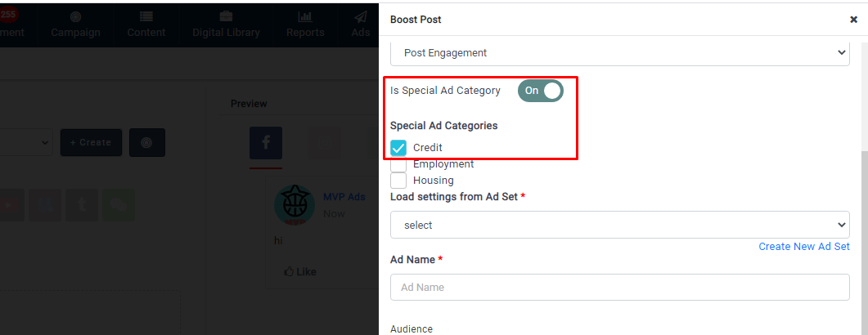Go to the Content menu
Viewport: 868px width, 335px height.
coord(146,24)
